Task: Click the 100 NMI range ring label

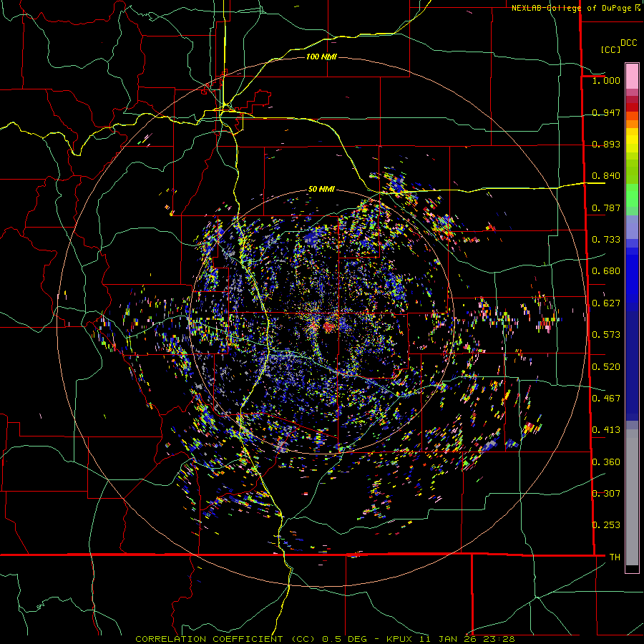Action: click(x=321, y=57)
